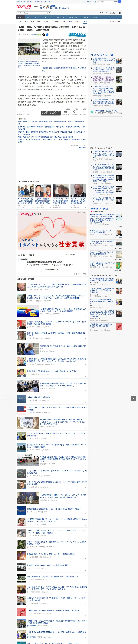The height and width of the screenshot is (644, 138).
Task: Click the Yahoo! JAPAN News logo
Action: pyautogui.click(x=27, y=7)
